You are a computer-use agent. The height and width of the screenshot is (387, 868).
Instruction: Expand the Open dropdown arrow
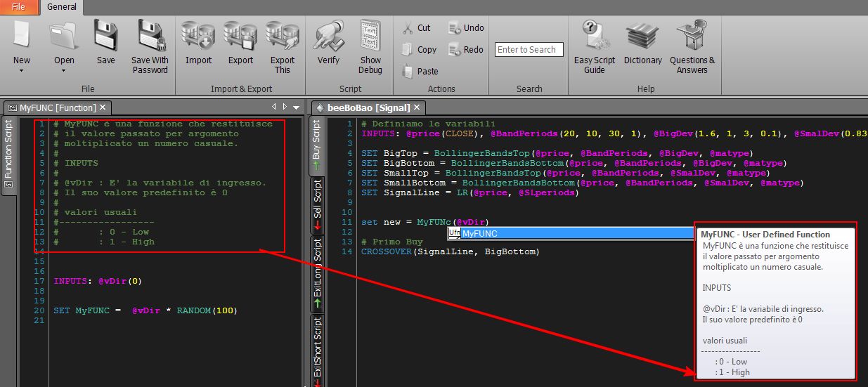(64, 70)
